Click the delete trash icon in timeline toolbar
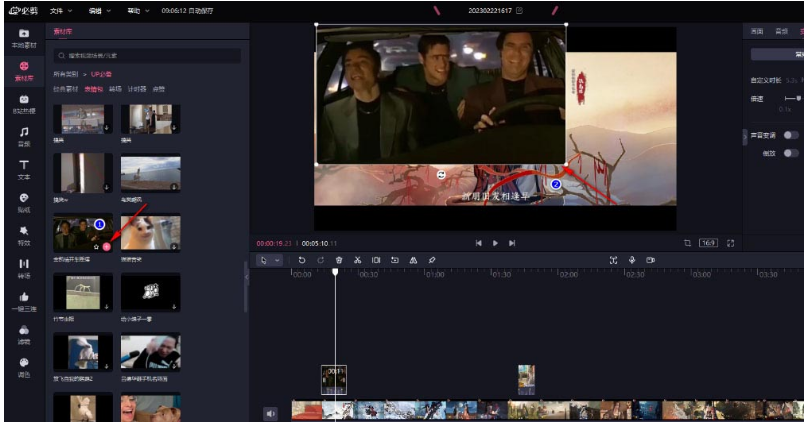 (x=338, y=260)
